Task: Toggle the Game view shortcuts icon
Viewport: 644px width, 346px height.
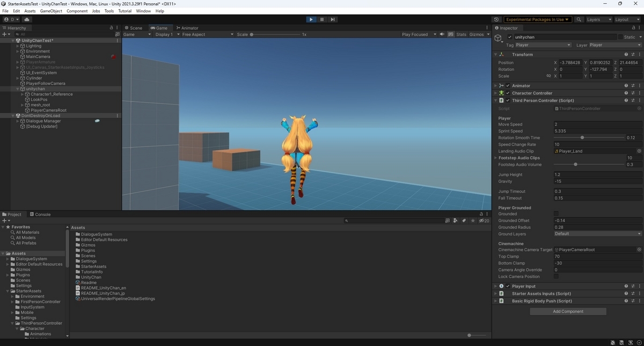Action: [450, 34]
